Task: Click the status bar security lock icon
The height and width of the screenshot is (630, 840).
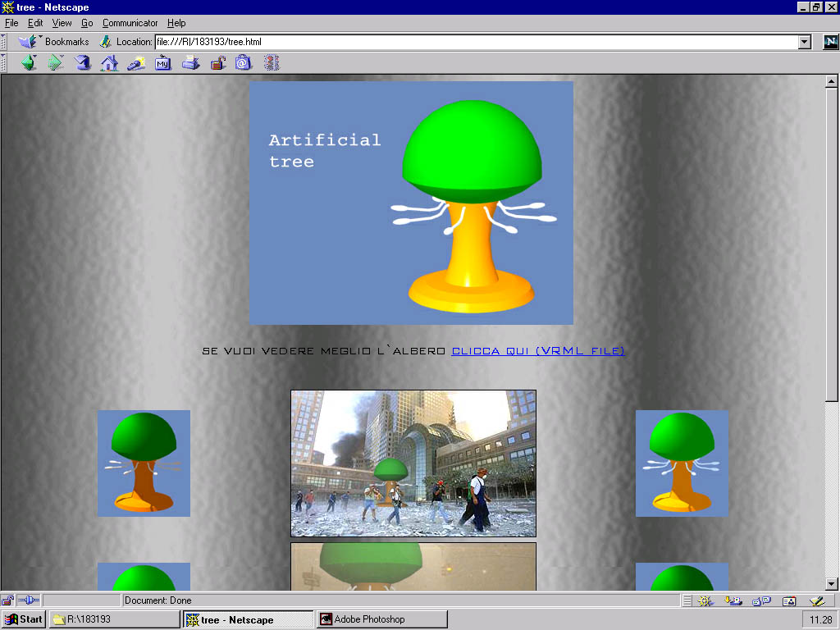Action: 7,600
